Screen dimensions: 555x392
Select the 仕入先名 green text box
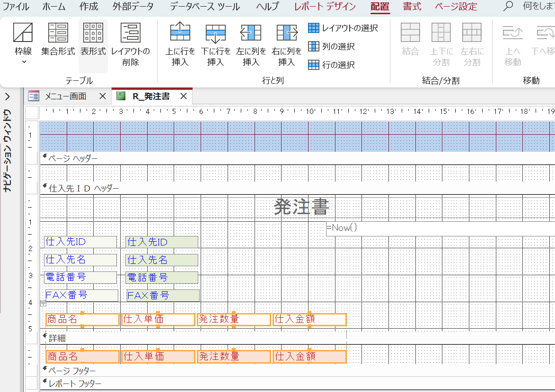click(162, 260)
